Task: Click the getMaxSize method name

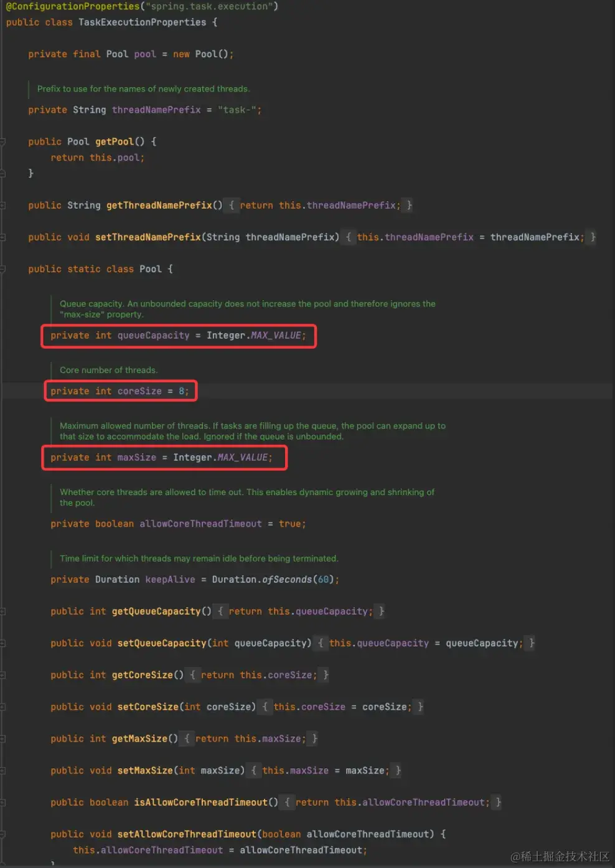Action: click(139, 738)
